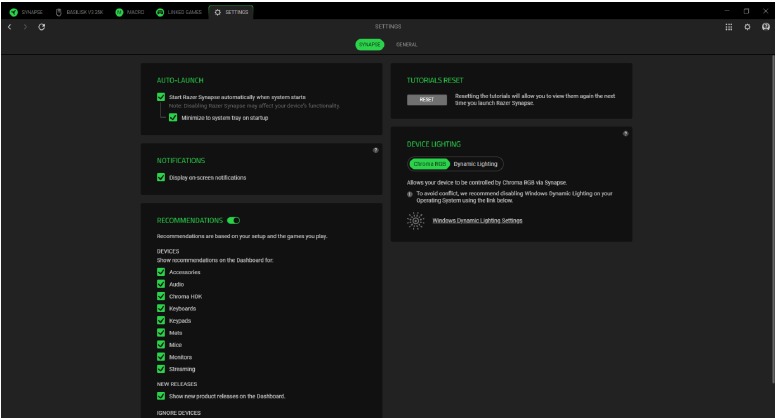Disable Display on-screen notifications
The height and width of the screenshot is (418, 777).
point(161,177)
